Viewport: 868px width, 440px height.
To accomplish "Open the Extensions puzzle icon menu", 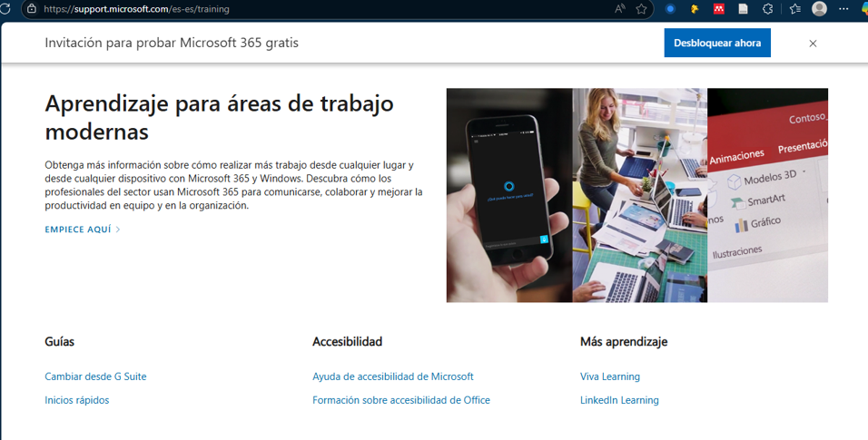I will (767, 9).
